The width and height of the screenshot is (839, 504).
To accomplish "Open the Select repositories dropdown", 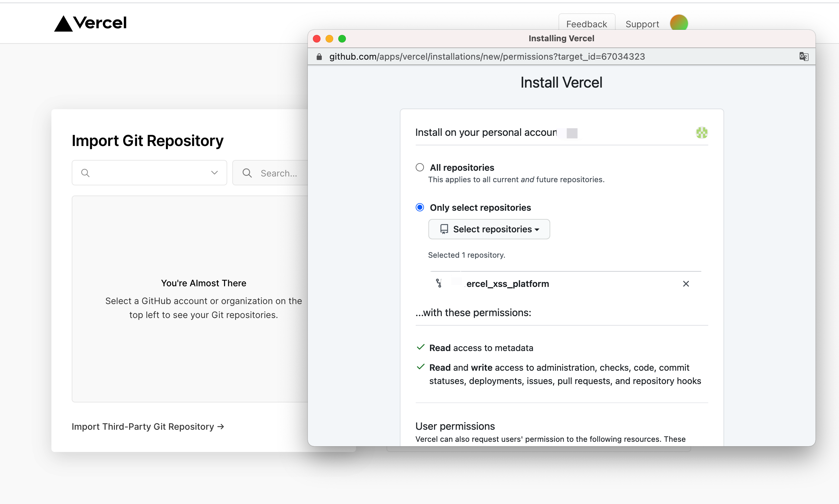I will pyautogui.click(x=489, y=229).
